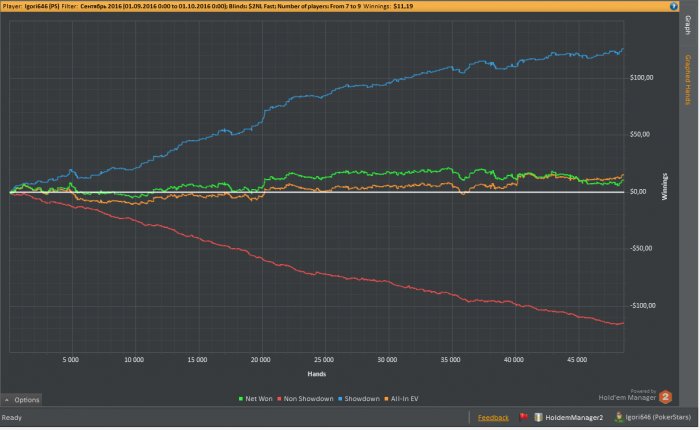Screen dimensions: 700x430
Task: Click the Player Igori646 (PS) header text
Action: (31, 6)
